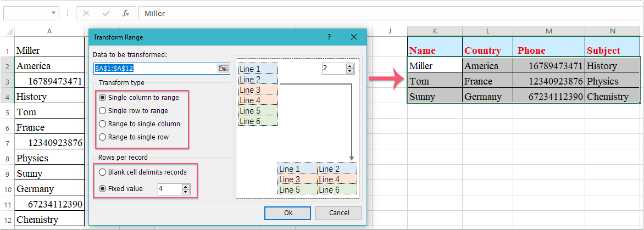
Task: Select Single row to range option
Action: click(x=103, y=110)
